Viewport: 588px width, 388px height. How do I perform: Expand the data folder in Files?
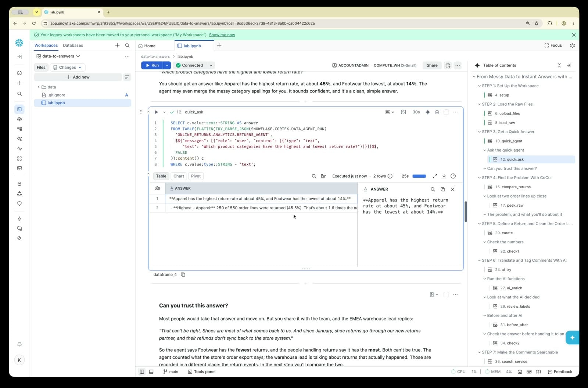[x=39, y=87]
